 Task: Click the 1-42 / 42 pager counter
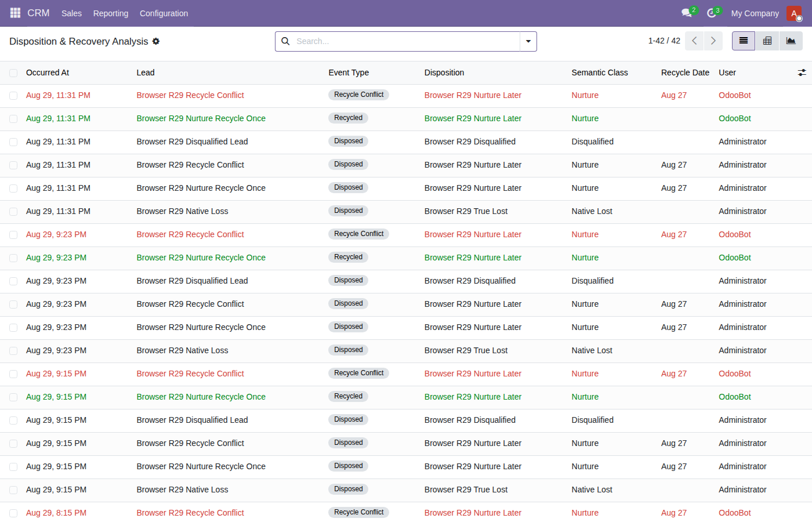[664, 41]
